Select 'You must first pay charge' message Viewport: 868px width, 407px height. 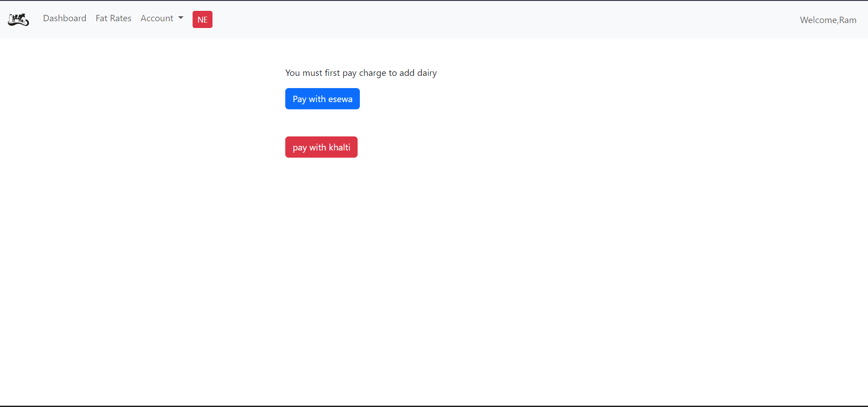pos(361,73)
